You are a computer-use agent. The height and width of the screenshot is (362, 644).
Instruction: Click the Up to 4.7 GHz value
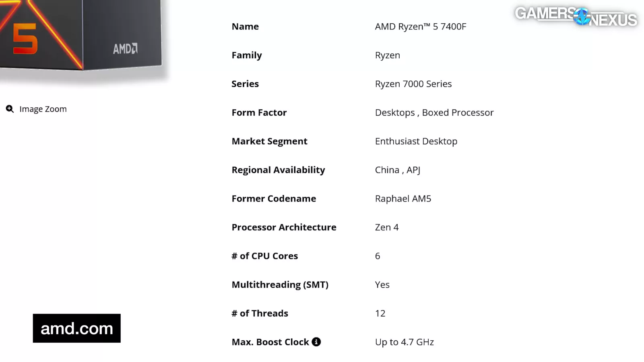405,342
